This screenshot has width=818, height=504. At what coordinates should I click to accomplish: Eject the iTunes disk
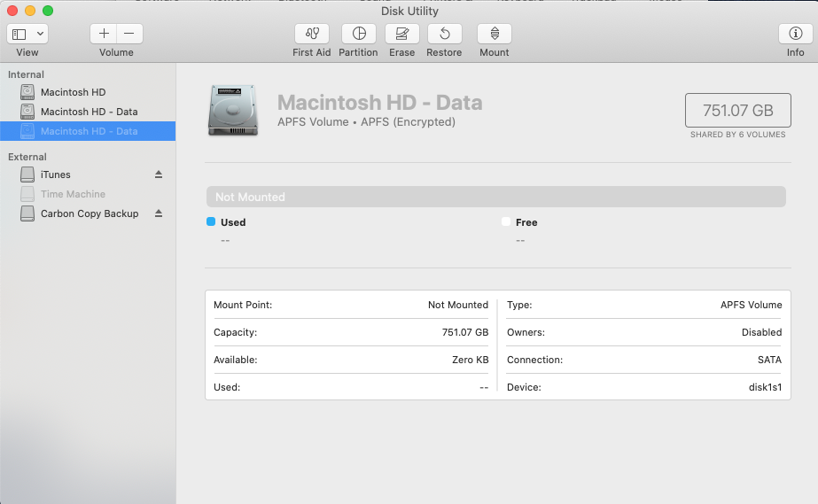tap(159, 174)
